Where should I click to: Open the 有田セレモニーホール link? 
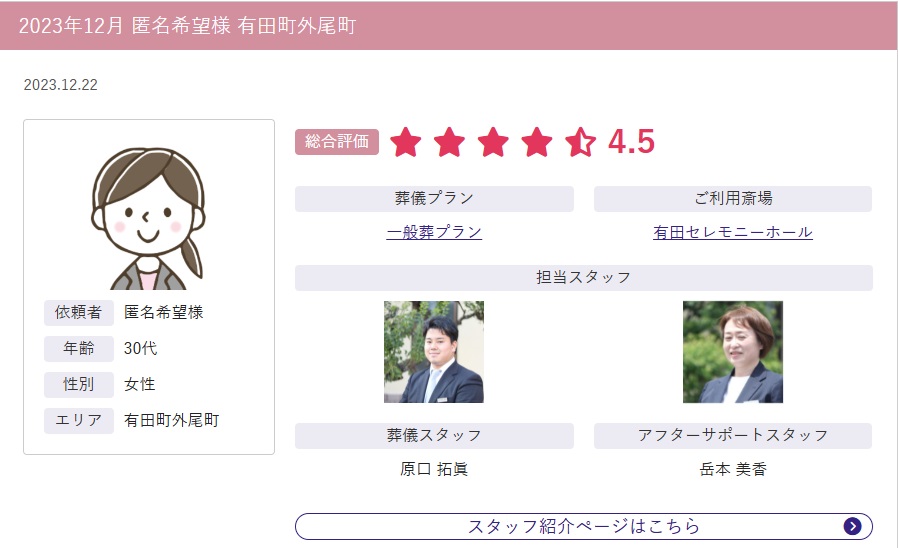[x=732, y=232]
